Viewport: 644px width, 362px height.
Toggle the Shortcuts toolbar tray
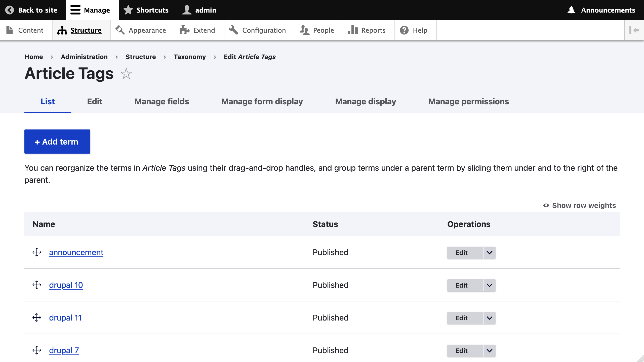146,10
